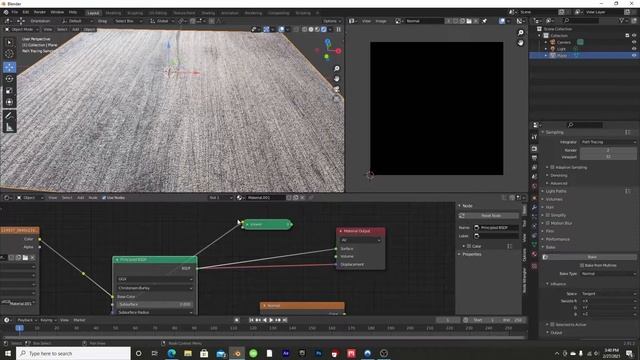Open the Render menu
This screenshot has height=360, width=640.
tap(40, 12)
